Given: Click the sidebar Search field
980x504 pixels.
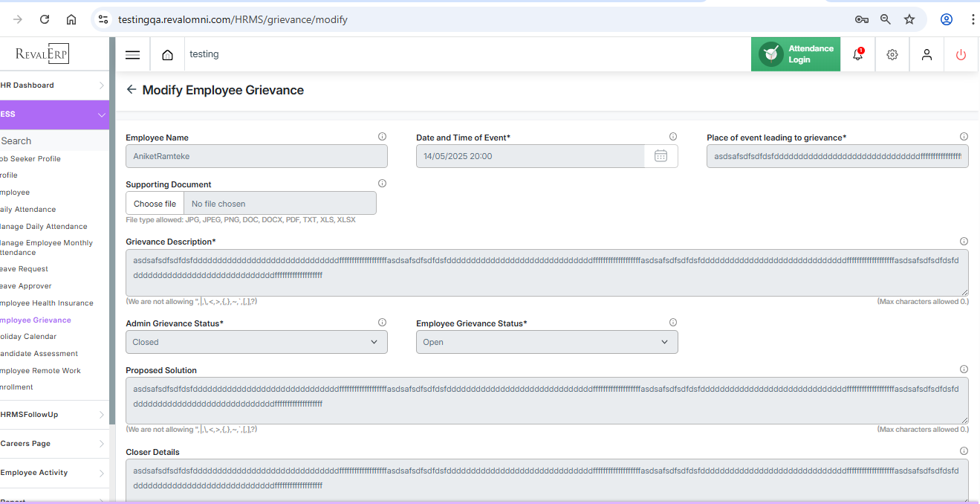Looking at the screenshot, I should 52,141.
